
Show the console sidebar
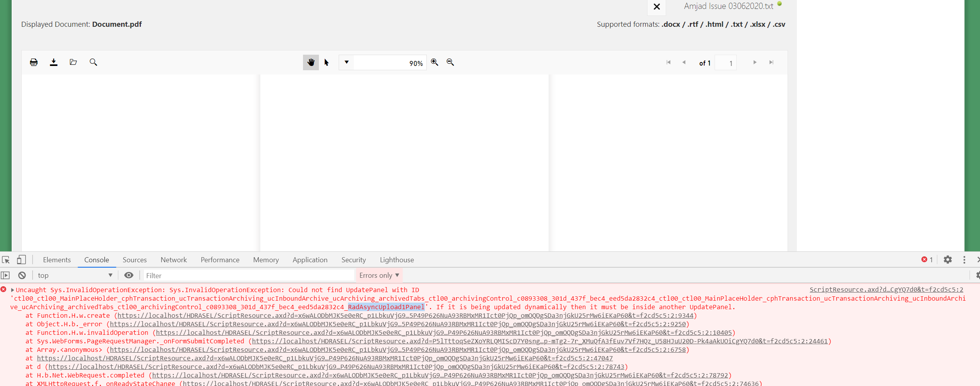click(x=5, y=275)
